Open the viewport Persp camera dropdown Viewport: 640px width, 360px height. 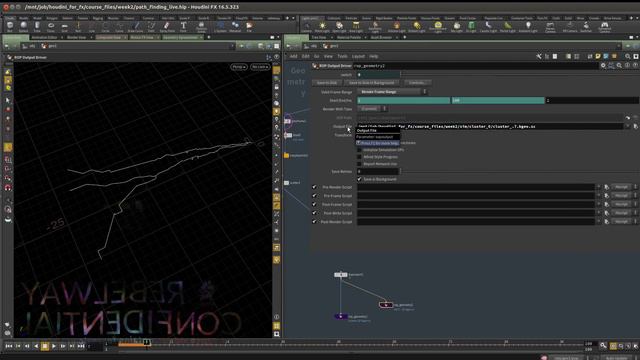tap(239, 67)
